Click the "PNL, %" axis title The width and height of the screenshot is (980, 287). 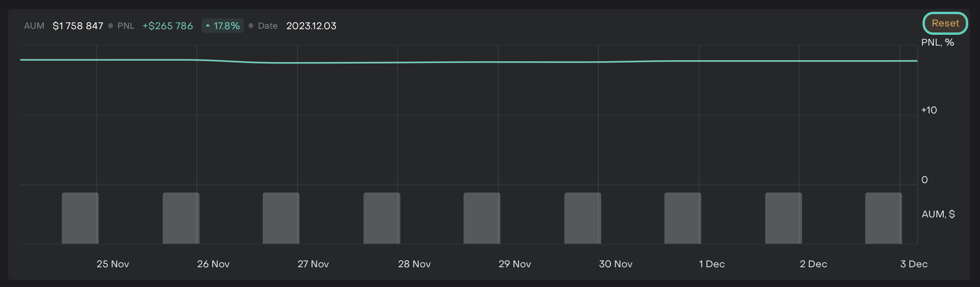[937, 42]
